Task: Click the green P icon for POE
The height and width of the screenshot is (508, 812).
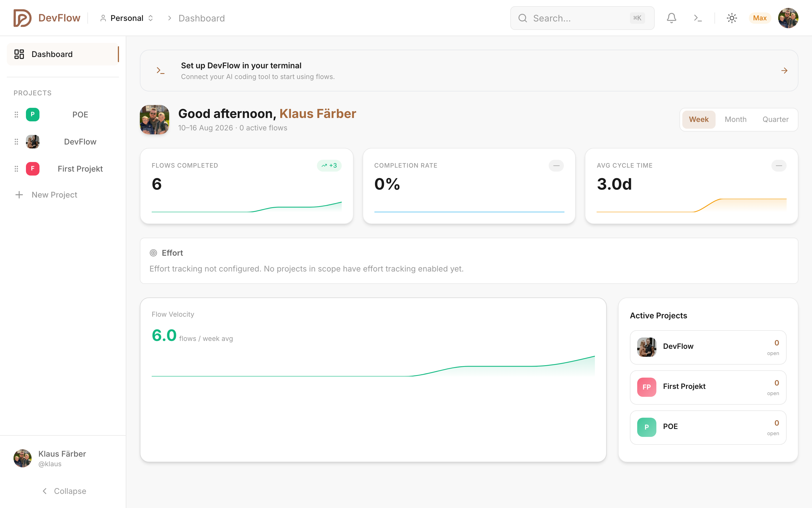Action: point(32,115)
